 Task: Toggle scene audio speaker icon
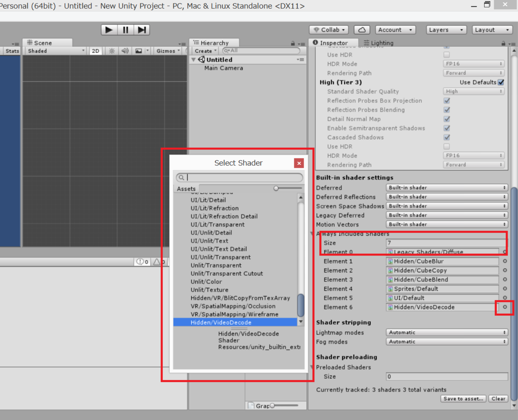125,51
